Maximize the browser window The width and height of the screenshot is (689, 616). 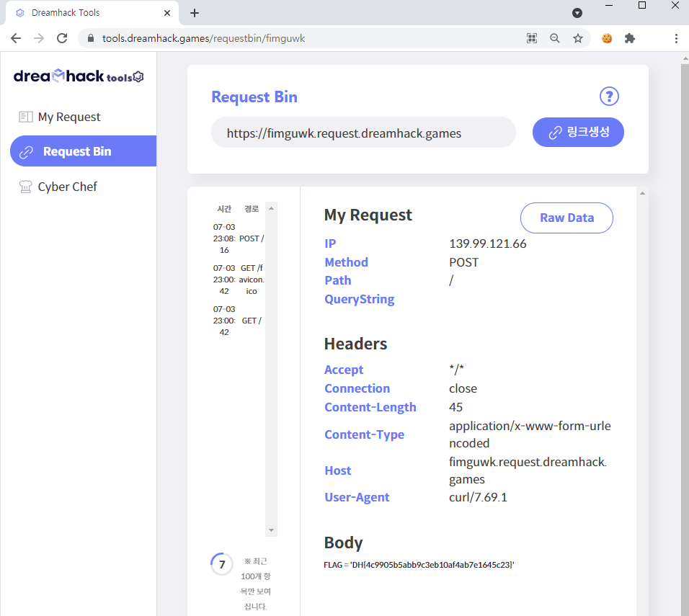click(642, 5)
